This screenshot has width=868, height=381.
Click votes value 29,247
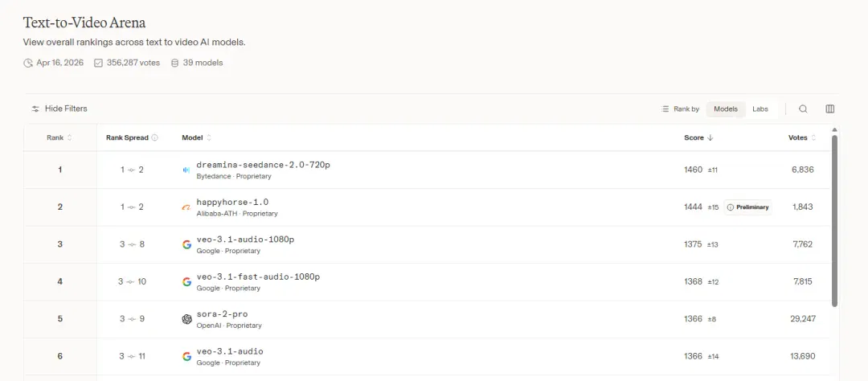[803, 319]
